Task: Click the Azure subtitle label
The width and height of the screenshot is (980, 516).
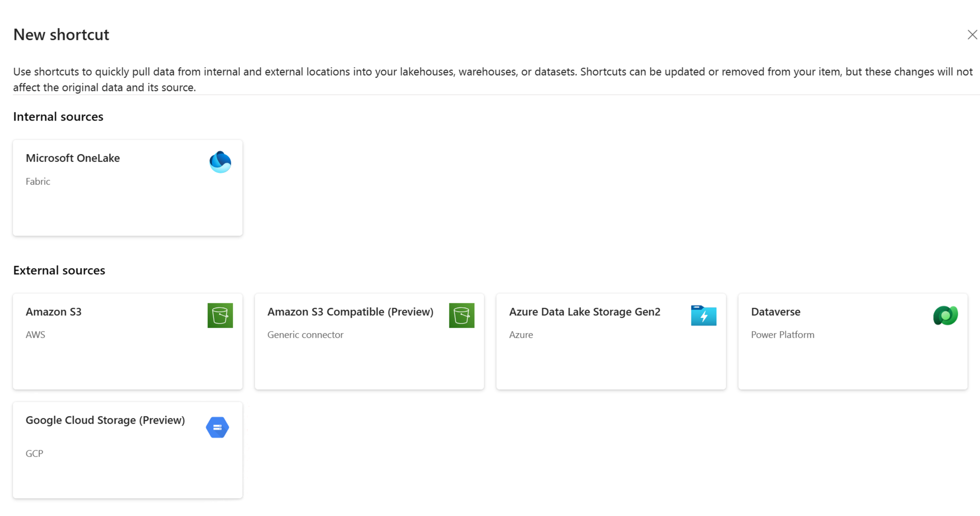Action: coord(521,335)
